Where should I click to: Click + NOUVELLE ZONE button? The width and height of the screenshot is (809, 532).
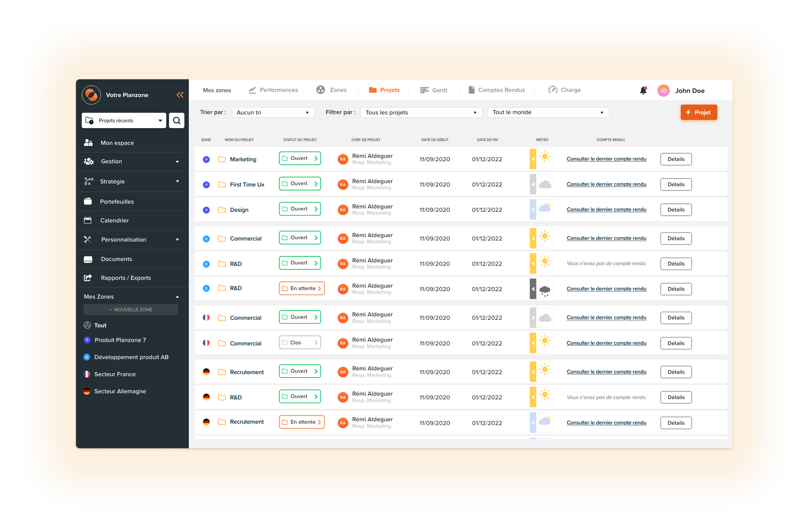[131, 310]
